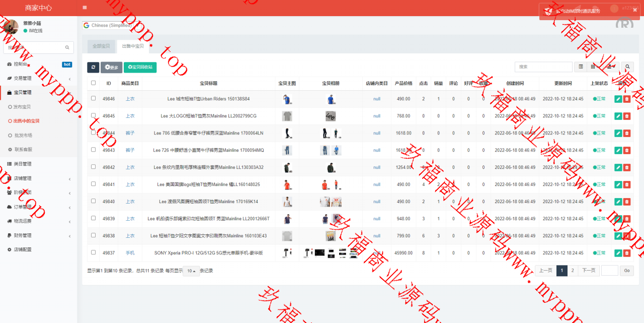Click the refresh table icon button
This screenshot has width=644, height=323.
click(x=93, y=68)
